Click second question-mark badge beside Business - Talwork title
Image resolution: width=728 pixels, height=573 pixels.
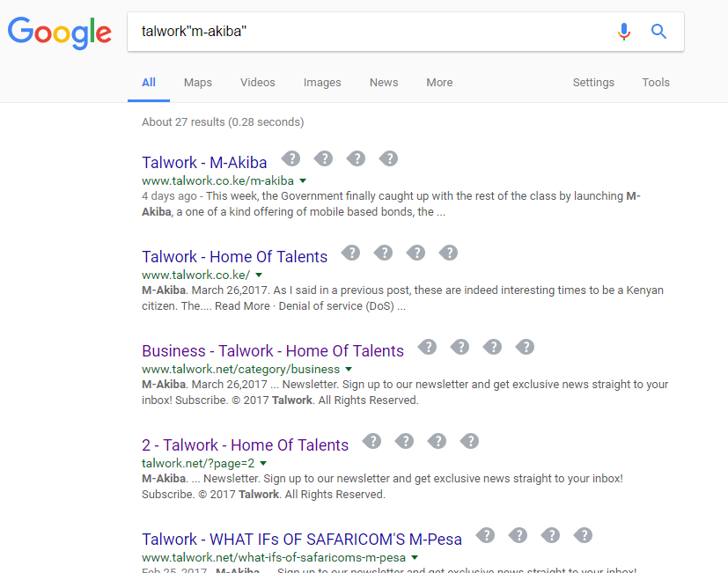[460, 348]
